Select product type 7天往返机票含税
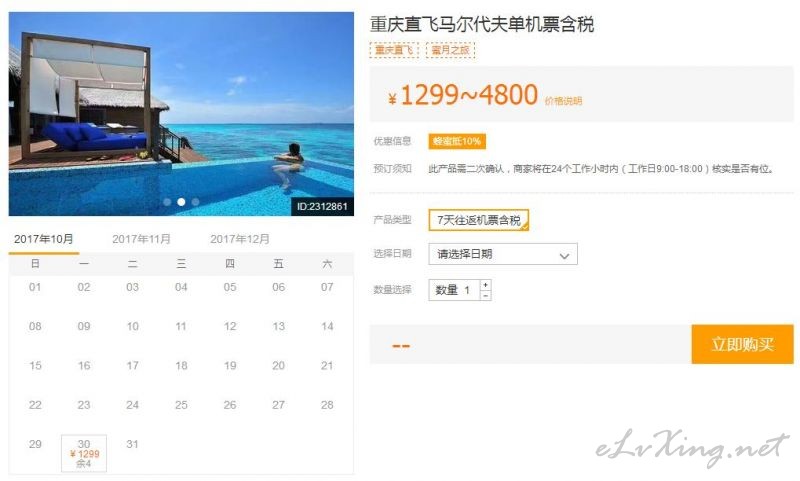This screenshot has height=481, width=800. (479, 220)
